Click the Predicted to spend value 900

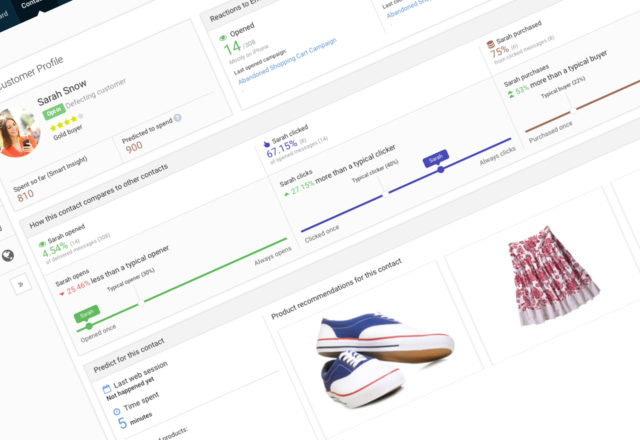(x=134, y=147)
